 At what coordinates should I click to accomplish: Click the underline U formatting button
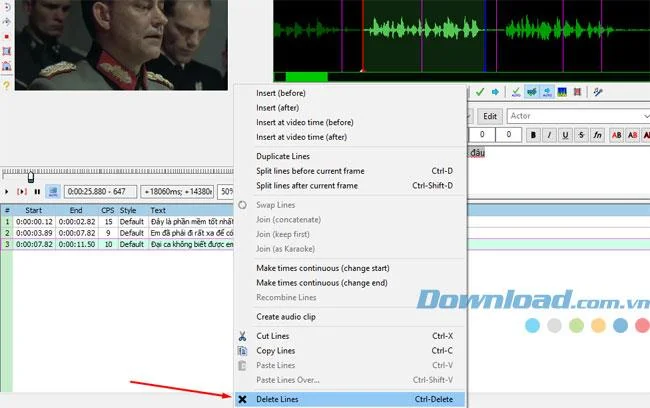pyautogui.click(x=565, y=135)
